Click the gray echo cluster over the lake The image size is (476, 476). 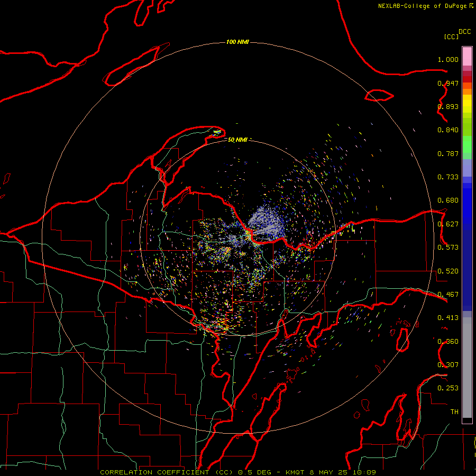pos(267,222)
